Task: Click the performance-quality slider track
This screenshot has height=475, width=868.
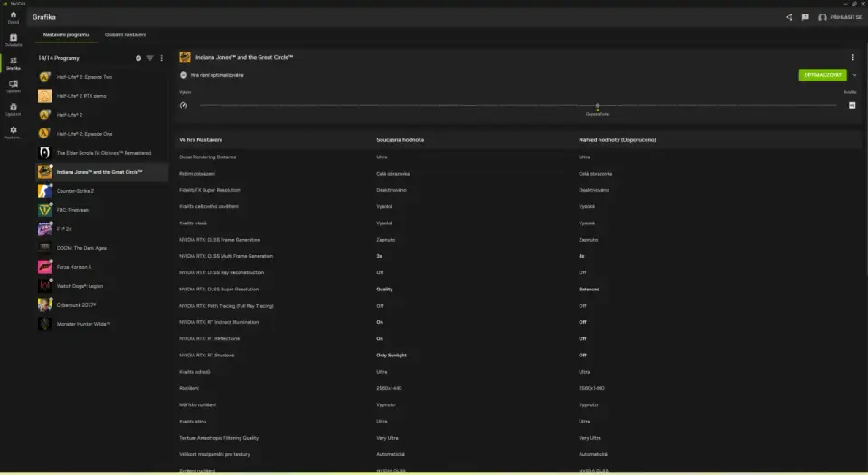Action: point(518,105)
